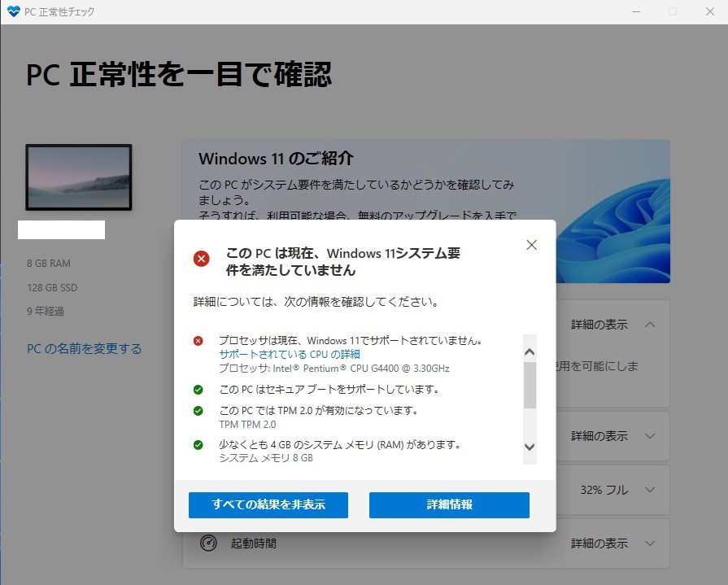This screenshot has height=585, width=728.
Task: Click the red error icon beside dialog title
Action: click(202, 259)
